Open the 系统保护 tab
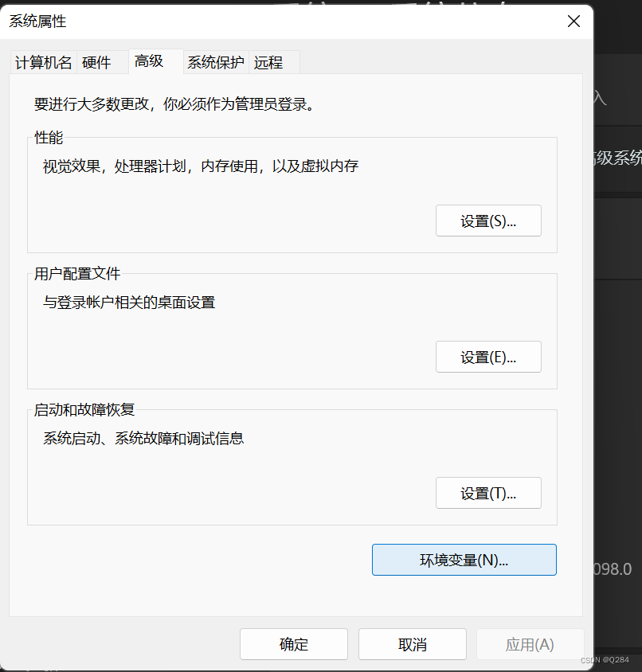Image resolution: width=642 pixels, height=672 pixels. click(x=215, y=61)
